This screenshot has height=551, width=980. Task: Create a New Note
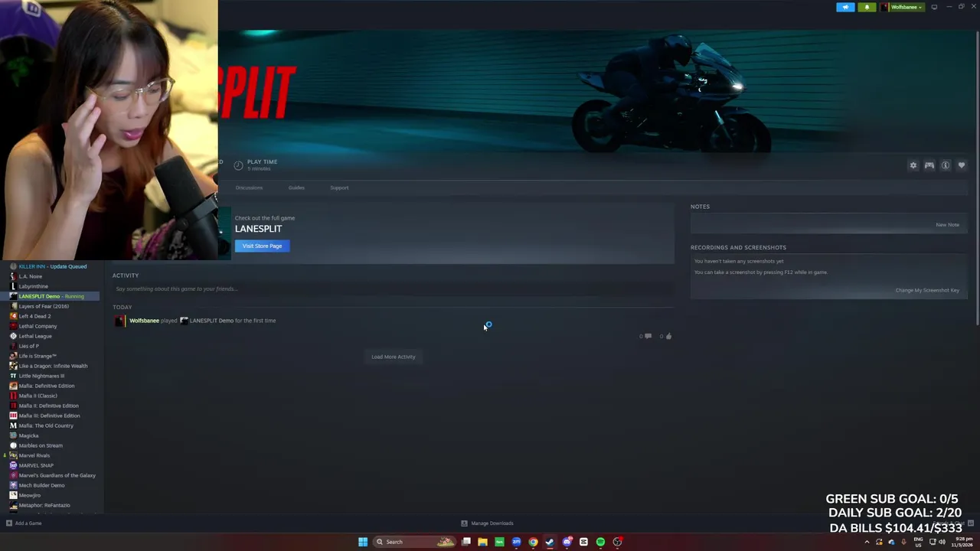point(947,225)
